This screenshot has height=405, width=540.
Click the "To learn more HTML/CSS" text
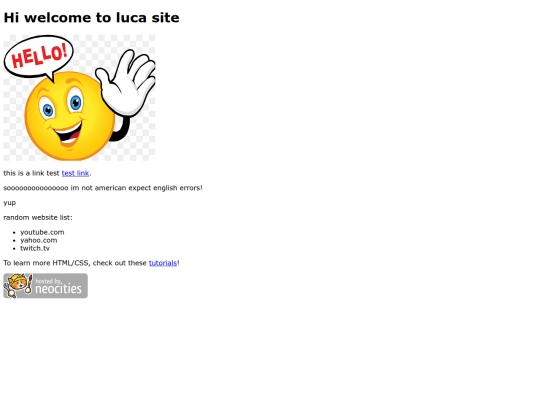[x=47, y=263]
